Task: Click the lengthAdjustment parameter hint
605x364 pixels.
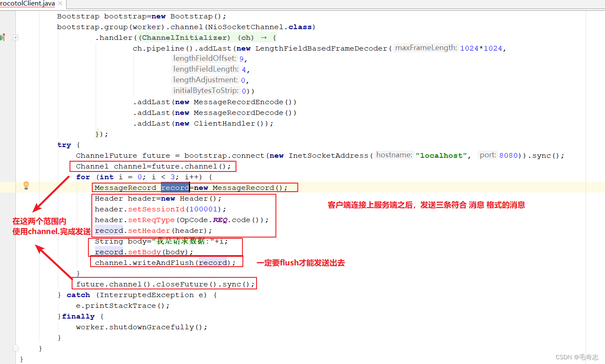Action: click(206, 80)
